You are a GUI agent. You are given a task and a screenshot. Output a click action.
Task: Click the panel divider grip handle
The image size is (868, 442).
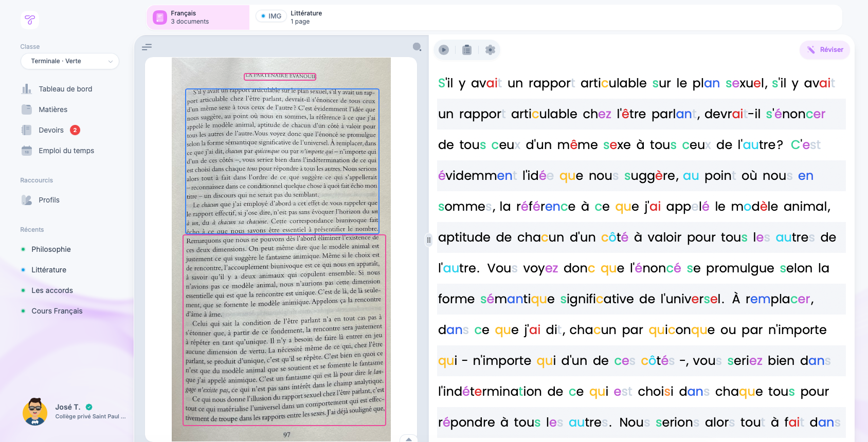coord(429,240)
